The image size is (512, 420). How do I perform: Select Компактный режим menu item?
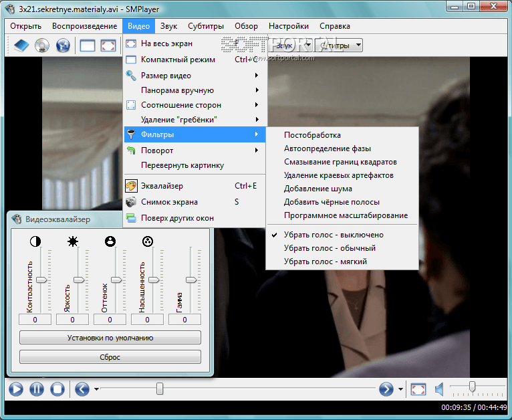point(195,60)
